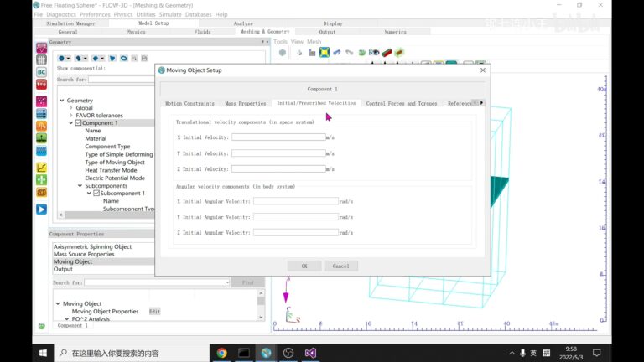Click the pink checkmark icon atop the sidebar
Image resolution: width=644 pixels, height=362 pixels.
[41, 48]
